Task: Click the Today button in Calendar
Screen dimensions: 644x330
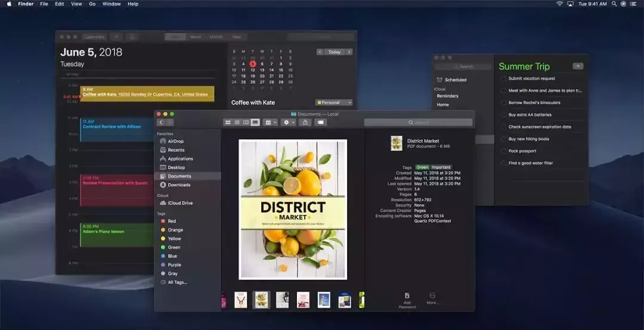Action: pyautogui.click(x=335, y=52)
